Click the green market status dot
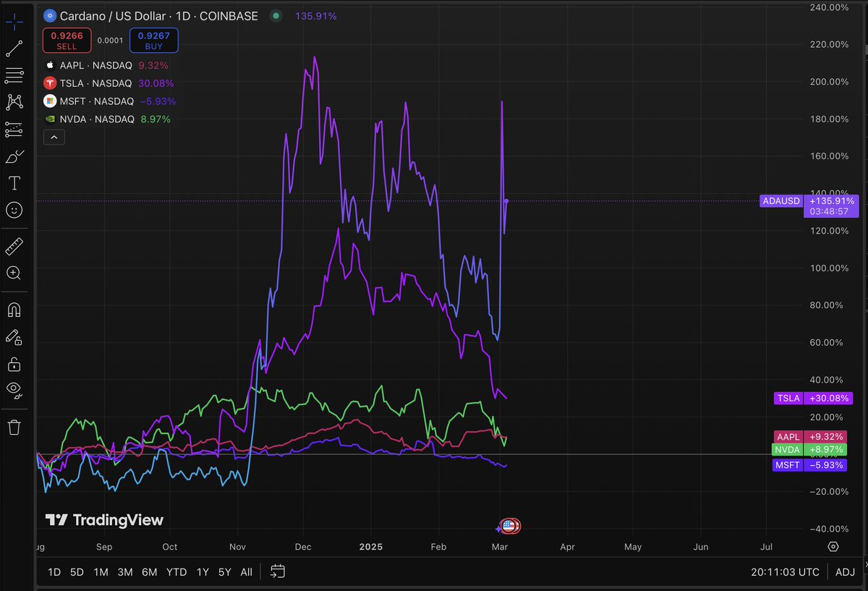The width and height of the screenshot is (868, 591). point(276,15)
